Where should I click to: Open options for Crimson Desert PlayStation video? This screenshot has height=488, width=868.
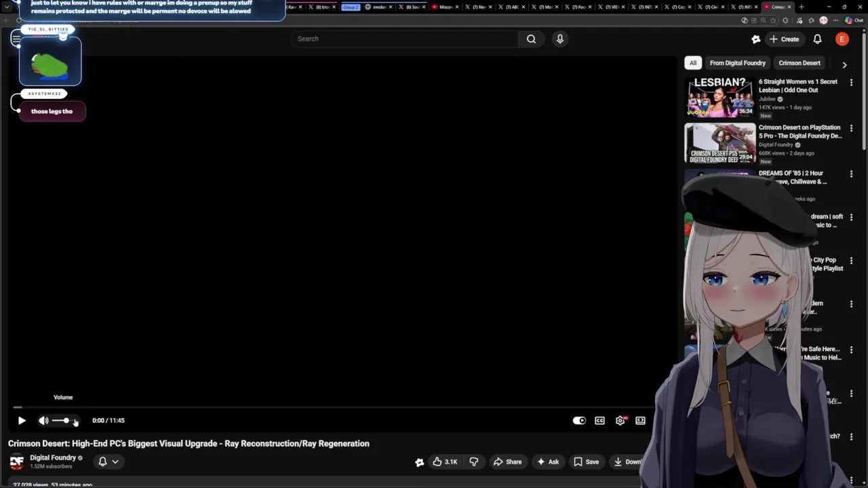click(851, 128)
